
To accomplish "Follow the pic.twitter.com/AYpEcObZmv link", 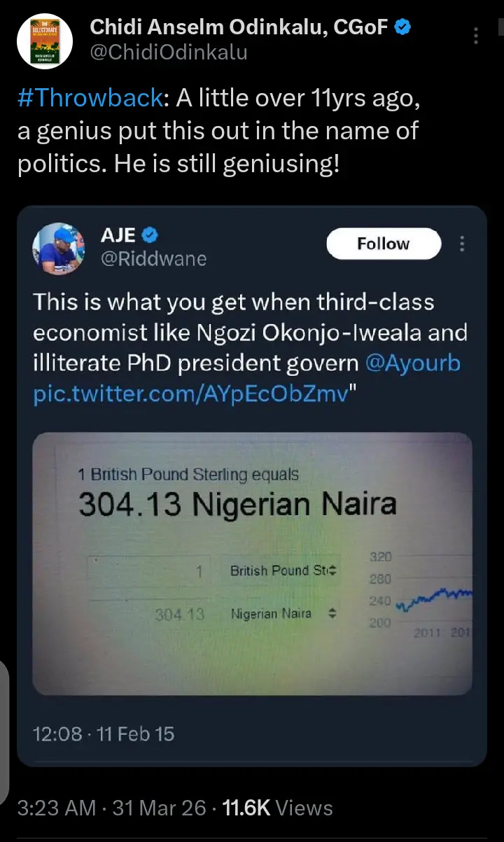I will click(x=190, y=394).
